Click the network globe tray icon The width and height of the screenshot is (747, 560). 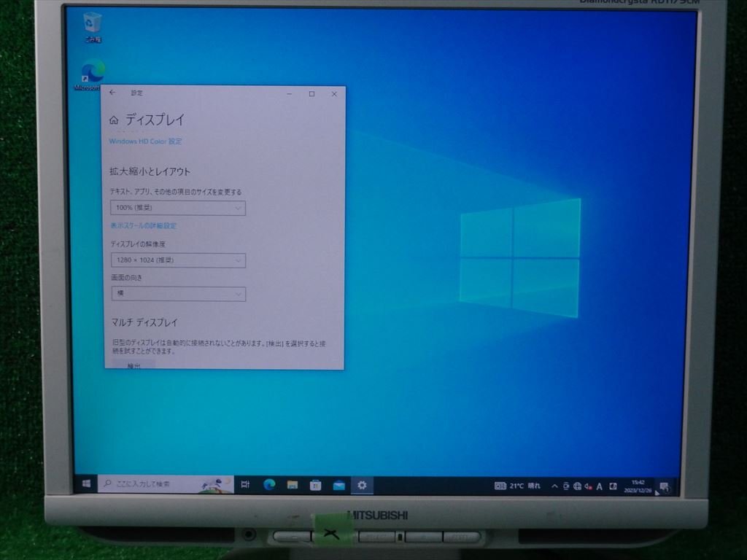(577, 486)
